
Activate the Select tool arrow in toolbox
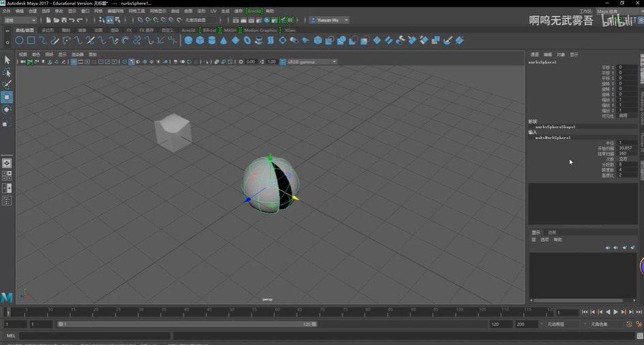[7, 60]
